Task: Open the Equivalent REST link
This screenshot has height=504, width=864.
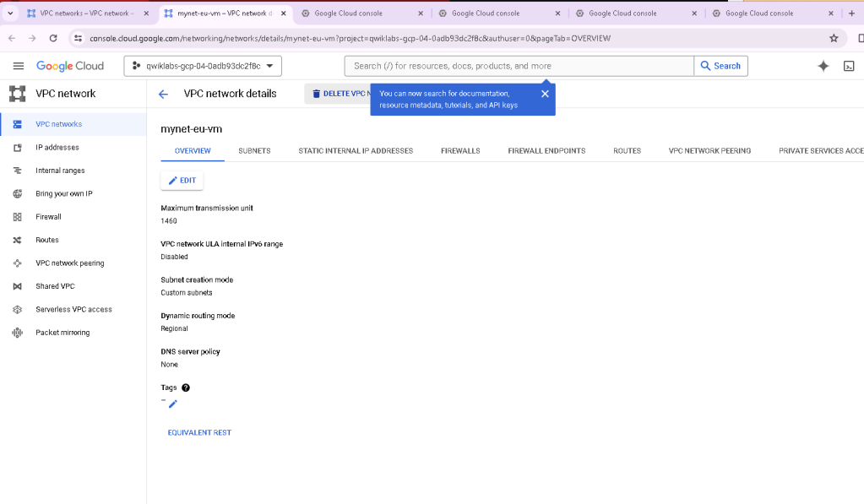Action: click(x=199, y=433)
